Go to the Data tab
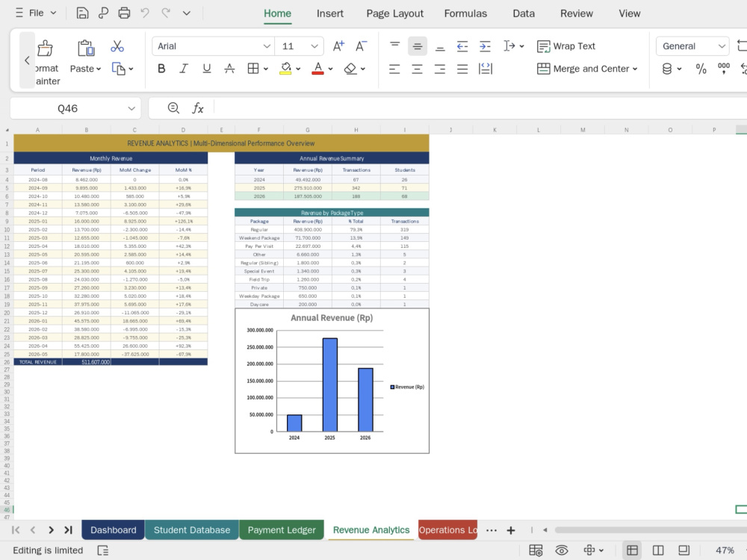The image size is (747, 560). (524, 13)
